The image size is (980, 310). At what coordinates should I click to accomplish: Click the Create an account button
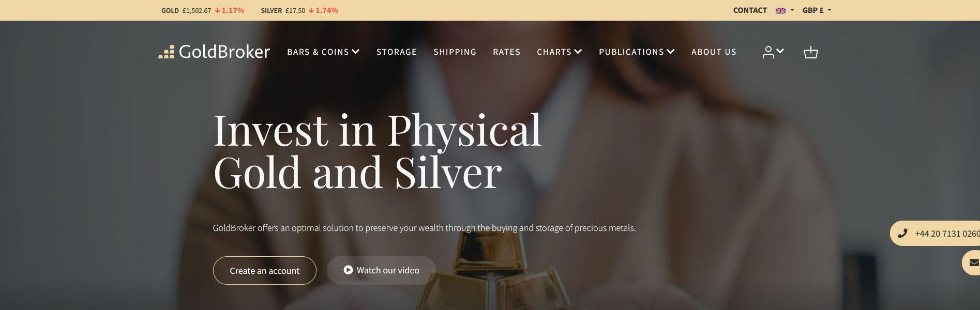[264, 270]
